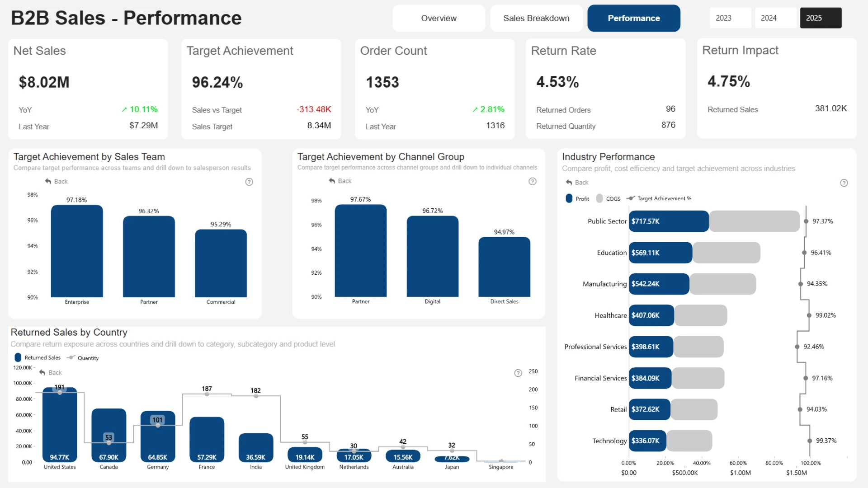Click United Kingdom returned sales bar
868x488 pixels.
[305, 455]
